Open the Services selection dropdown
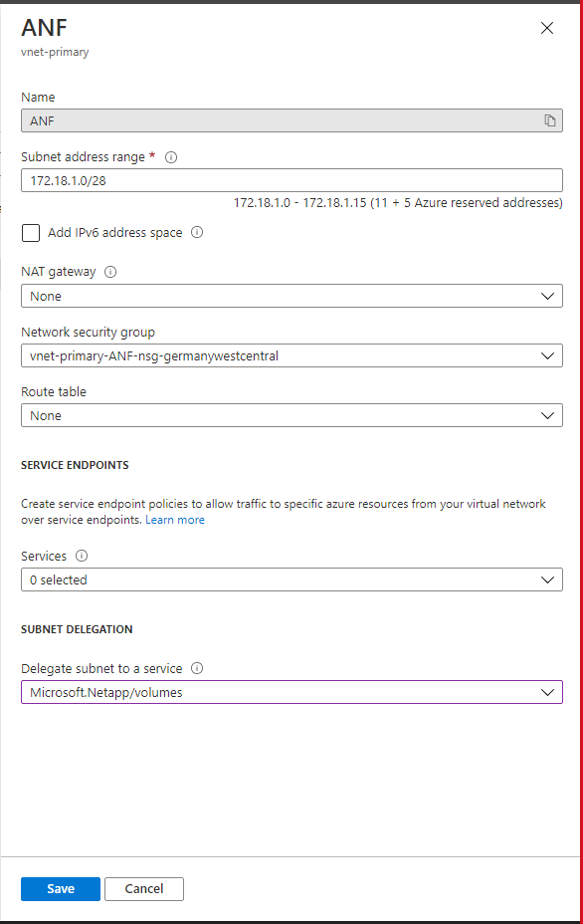 point(291,579)
